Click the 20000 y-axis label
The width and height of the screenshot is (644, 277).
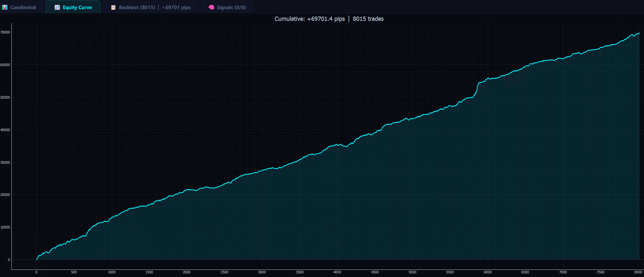point(5,195)
